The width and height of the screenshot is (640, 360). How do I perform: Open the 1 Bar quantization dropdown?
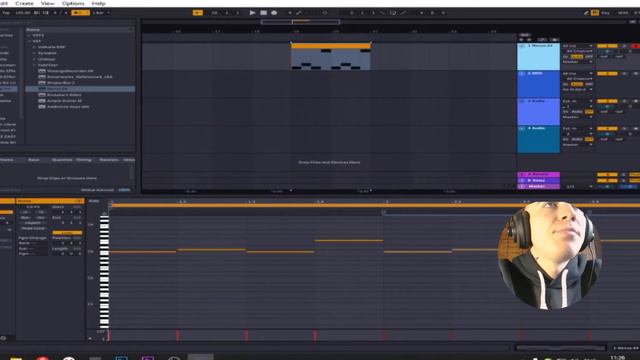(100, 13)
